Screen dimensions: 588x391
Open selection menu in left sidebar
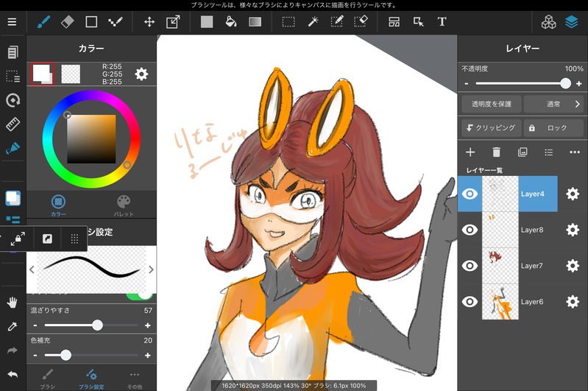tap(13, 76)
